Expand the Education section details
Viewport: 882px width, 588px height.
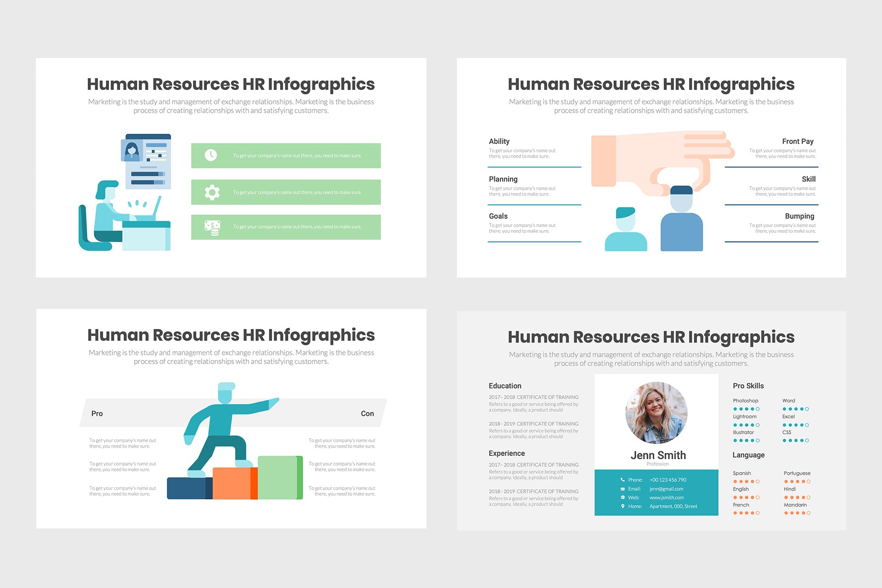point(505,386)
